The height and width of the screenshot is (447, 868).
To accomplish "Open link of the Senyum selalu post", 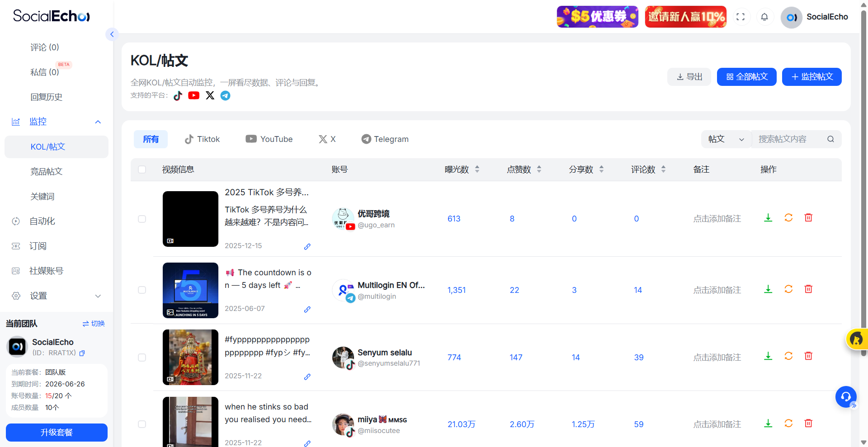I will coord(307,377).
